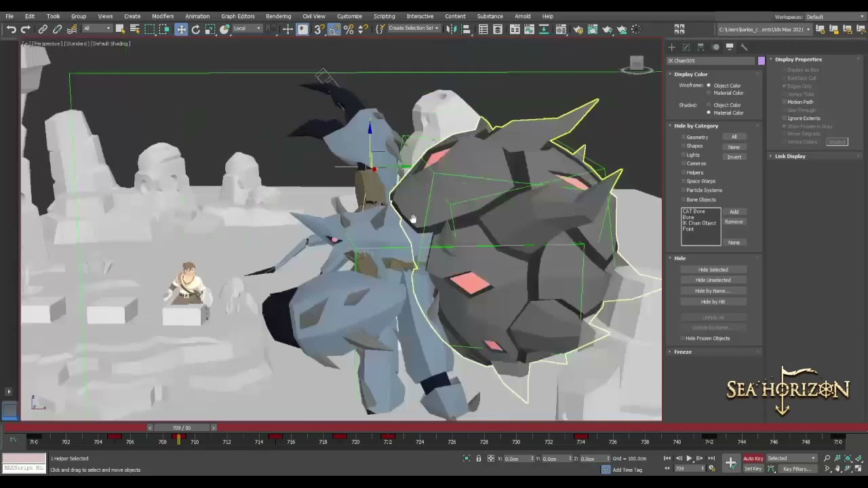Switch to the Utilities command panel tab
The width and height of the screenshot is (868, 488).
(744, 47)
